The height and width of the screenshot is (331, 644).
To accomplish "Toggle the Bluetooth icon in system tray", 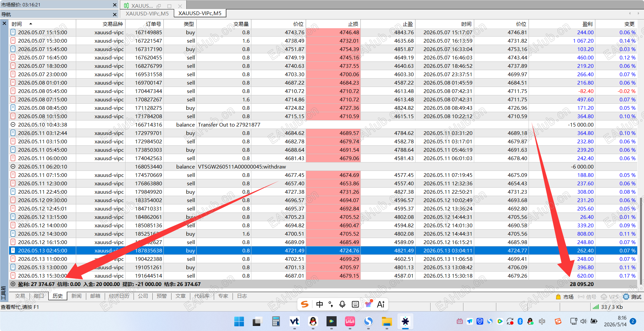I will tap(520, 321).
